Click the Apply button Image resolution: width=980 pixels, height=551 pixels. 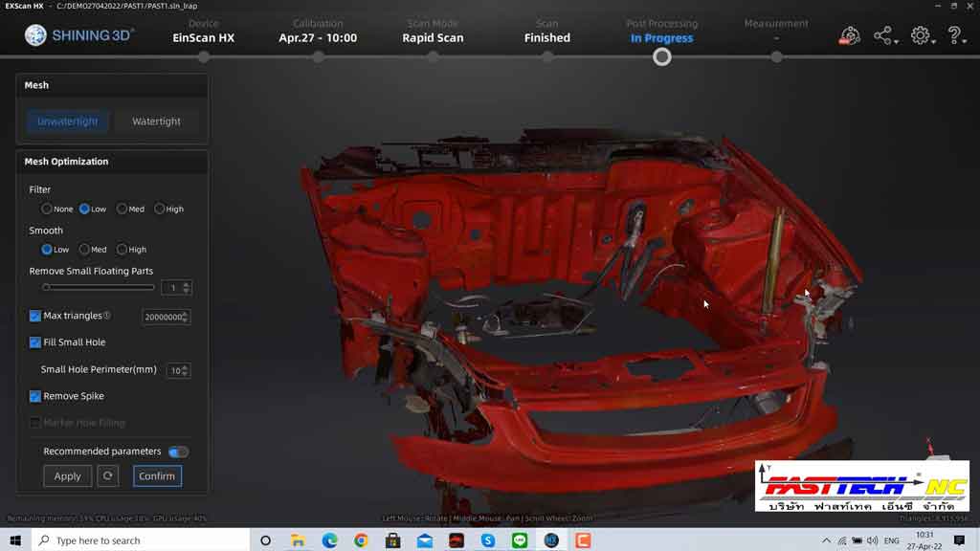68,476
